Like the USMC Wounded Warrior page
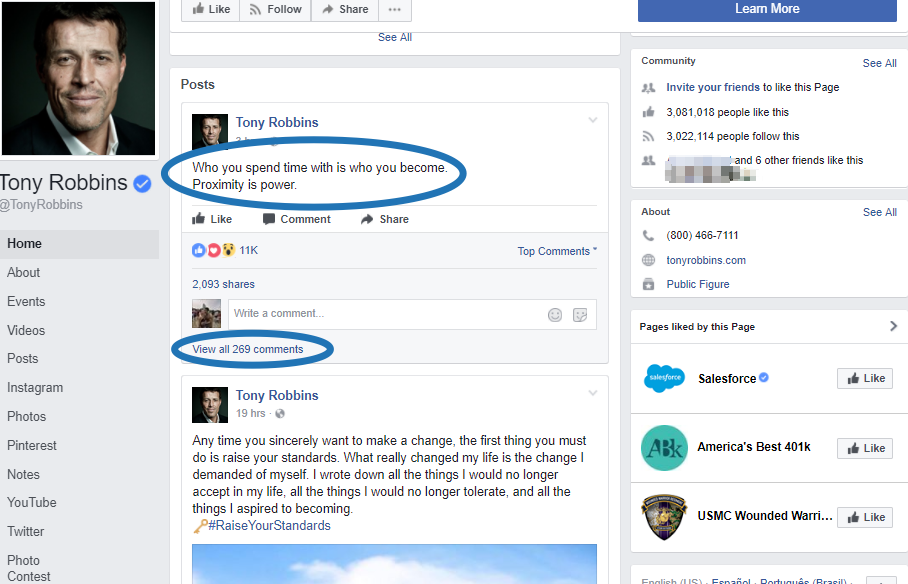 pos(865,517)
